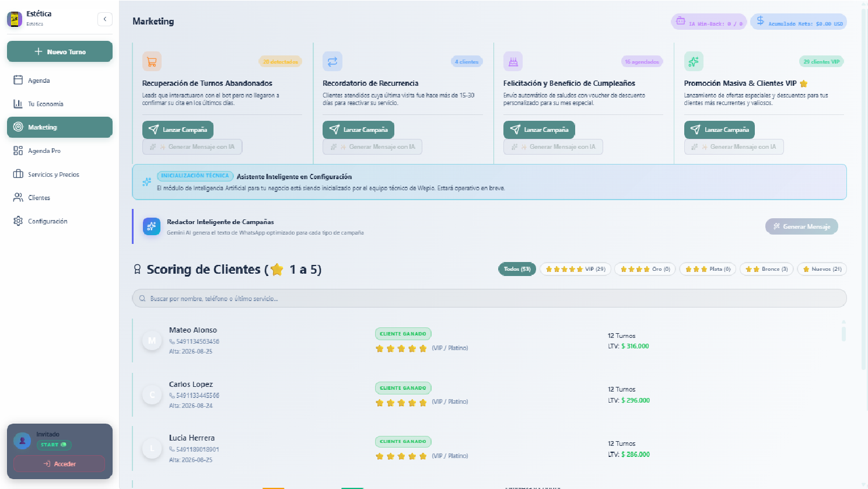Filter clients by Oro (0)
Screen dimensions: 868x489
tap(645, 269)
